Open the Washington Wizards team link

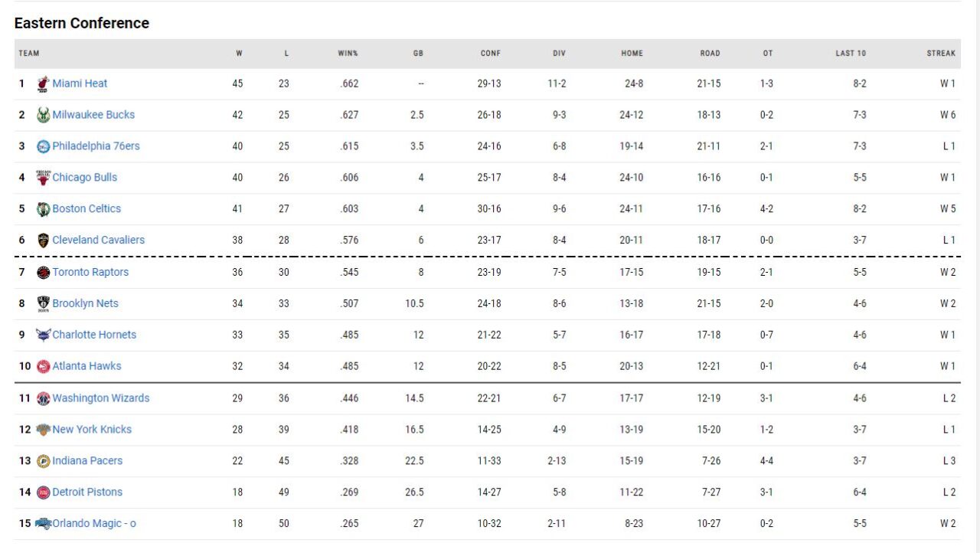100,398
